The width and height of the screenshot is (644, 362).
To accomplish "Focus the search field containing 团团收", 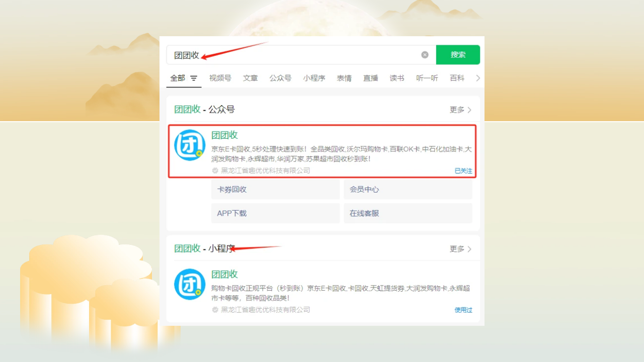I will (x=301, y=55).
